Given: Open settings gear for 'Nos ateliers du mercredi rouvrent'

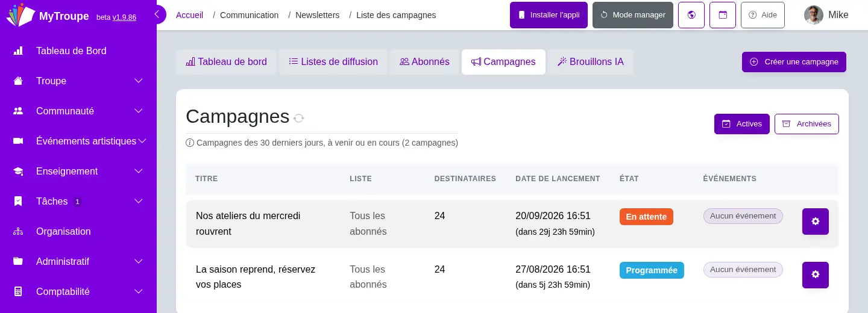Looking at the screenshot, I should pyautogui.click(x=816, y=222).
